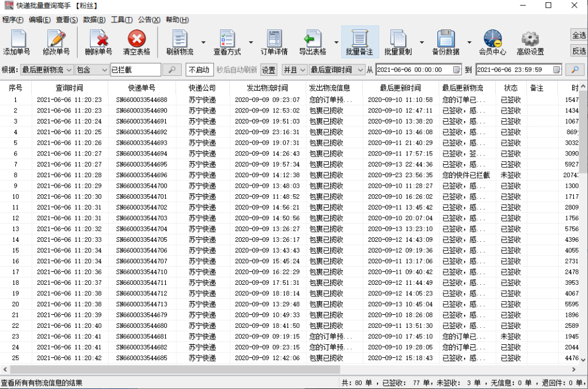The height and width of the screenshot is (389, 588).
Task: Open the 包含 condition dropdown
Action: pyautogui.click(x=92, y=70)
